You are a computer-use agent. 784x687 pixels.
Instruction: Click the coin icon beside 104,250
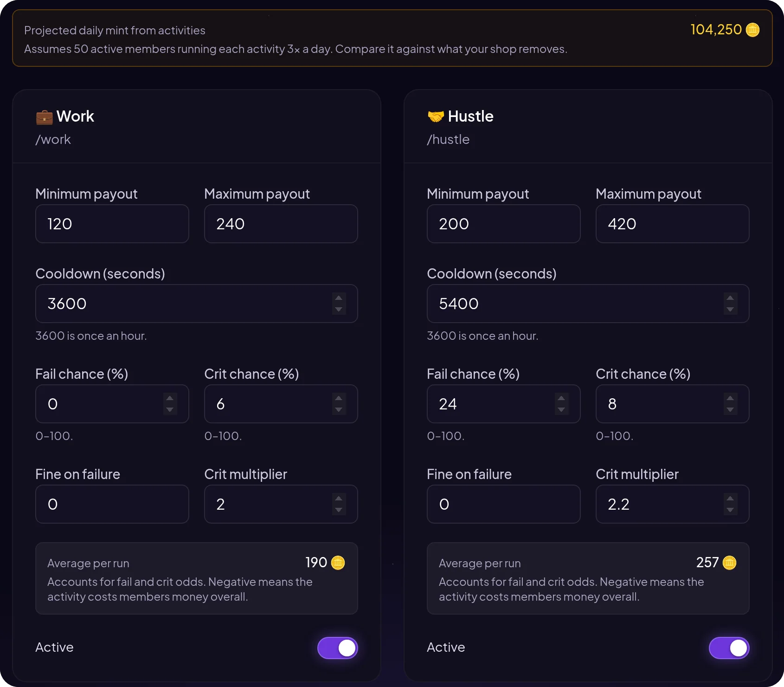point(752,30)
